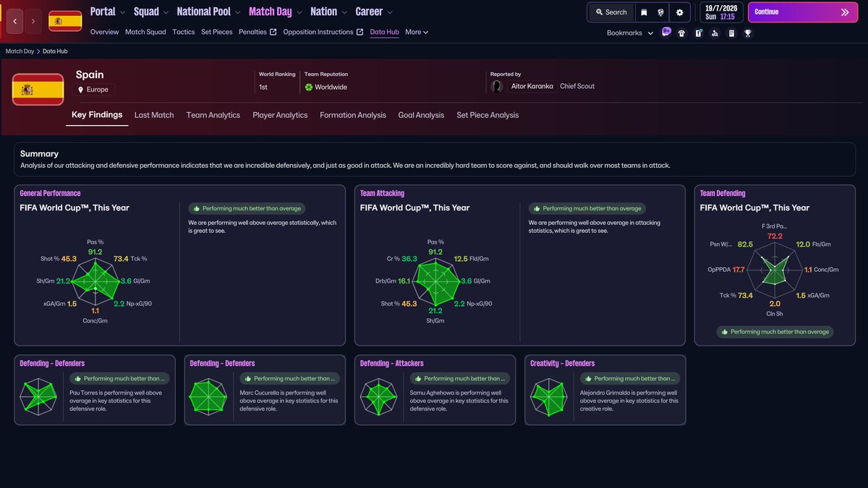The height and width of the screenshot is (488, 868).
Task: Click the Aitor Karanka name button
Action: (x=532, y=86)
